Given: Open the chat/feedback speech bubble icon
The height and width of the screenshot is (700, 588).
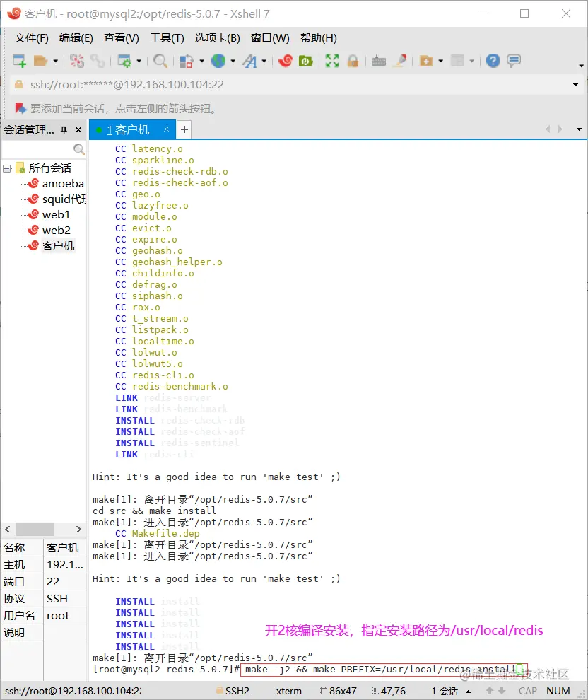Looking at the screenshot, I should point(514,61).
